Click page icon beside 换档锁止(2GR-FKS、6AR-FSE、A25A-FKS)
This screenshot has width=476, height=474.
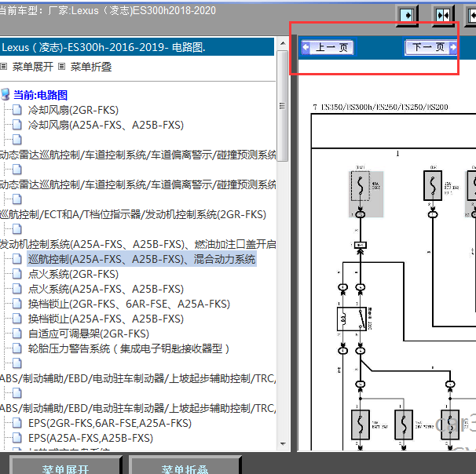click(x=17, y=304)
